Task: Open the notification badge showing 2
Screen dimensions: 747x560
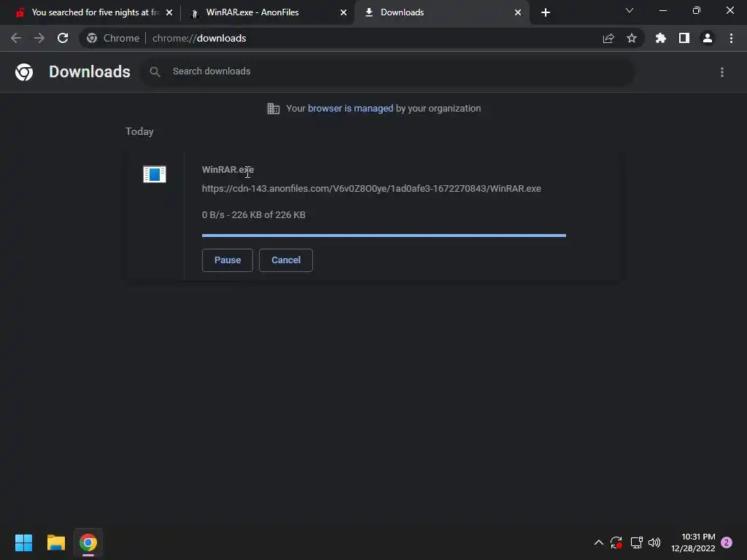Action: point(727,542)
